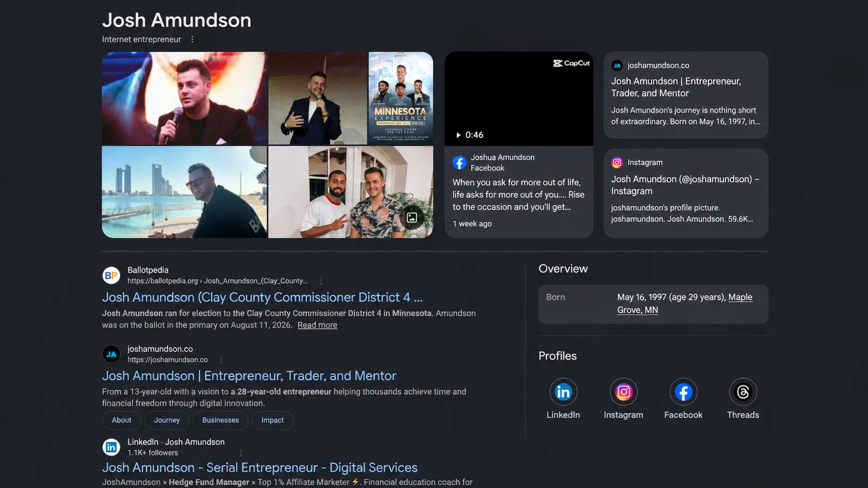Viewport: 868px width, 488px height.
Task: Play the 0:46 CapCut video
Action: pos(519,99)
